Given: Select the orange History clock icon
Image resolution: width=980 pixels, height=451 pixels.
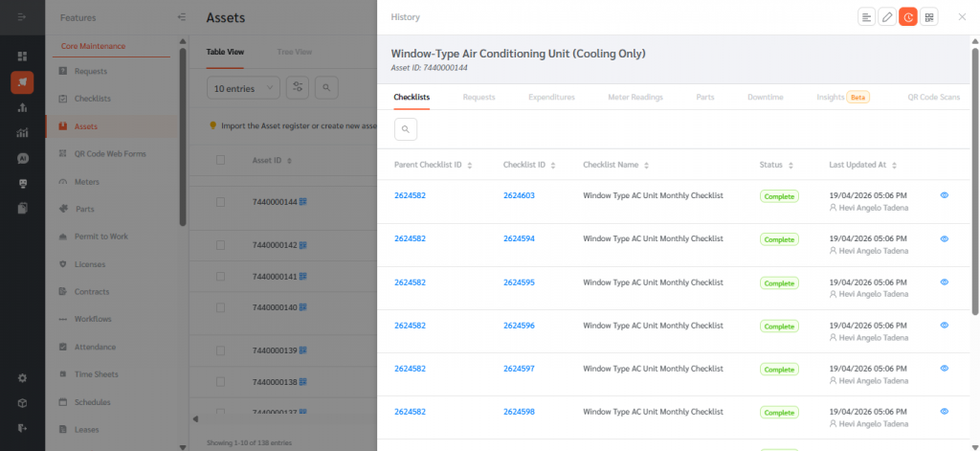Looking at the screenshot, I should [x=908, y=17].
